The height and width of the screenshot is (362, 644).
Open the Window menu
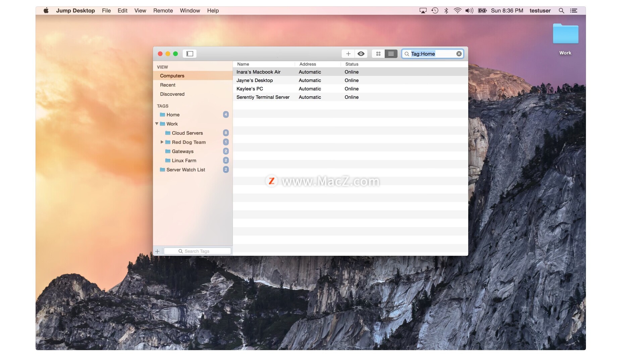[x=190, y=10]
